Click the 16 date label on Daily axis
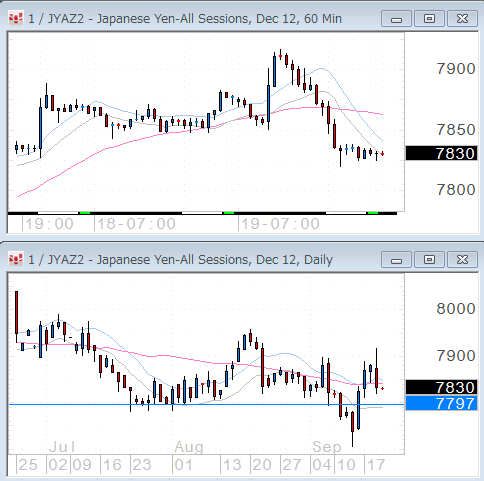The image size is (484, 481). (112, 465)
